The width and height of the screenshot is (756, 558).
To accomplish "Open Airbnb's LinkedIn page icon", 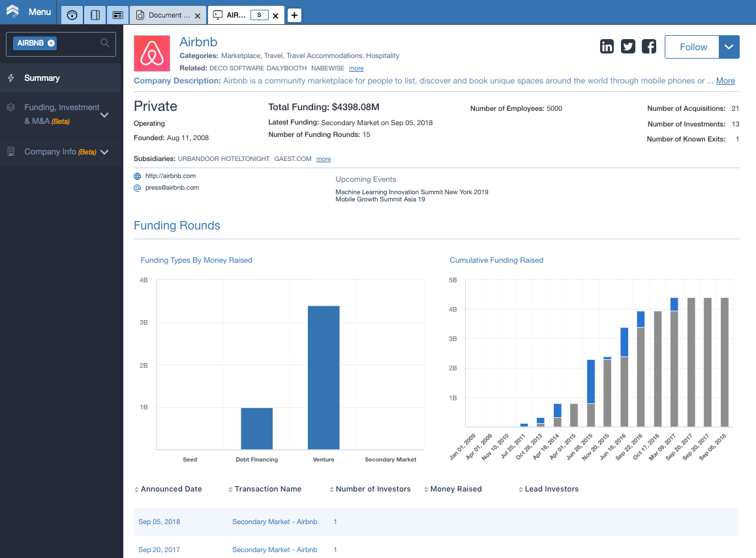I will 607,47.
